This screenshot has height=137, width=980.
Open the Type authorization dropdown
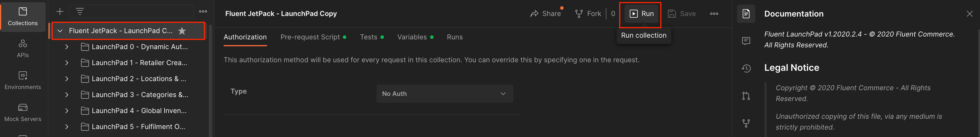pos(444,94)
